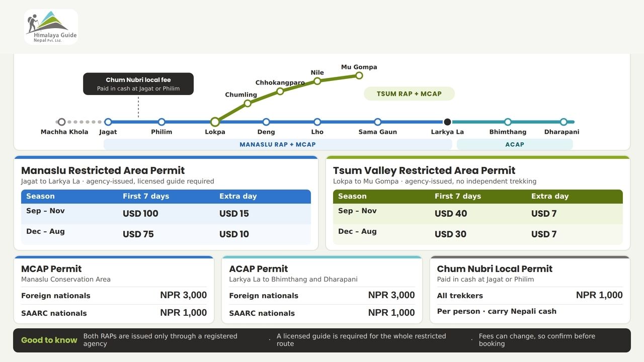644x362 pixels.
Task: Select the Jagat stop on the route
Action: tap(108, 122)
